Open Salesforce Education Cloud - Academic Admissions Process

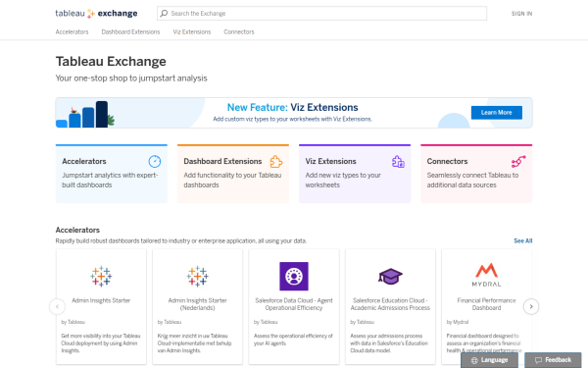390,304
